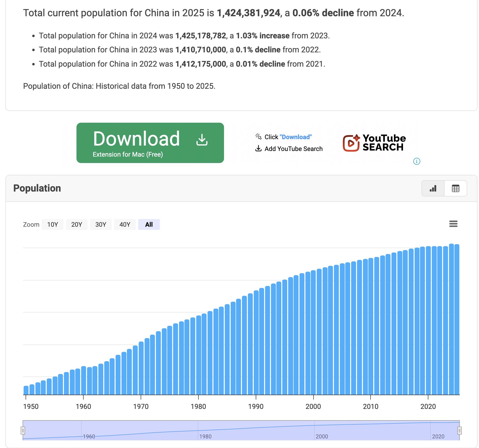Viewport: 479px width, 448px height.
Task: Click the YouTube Search logo
Action: click(x=374, y=143)
